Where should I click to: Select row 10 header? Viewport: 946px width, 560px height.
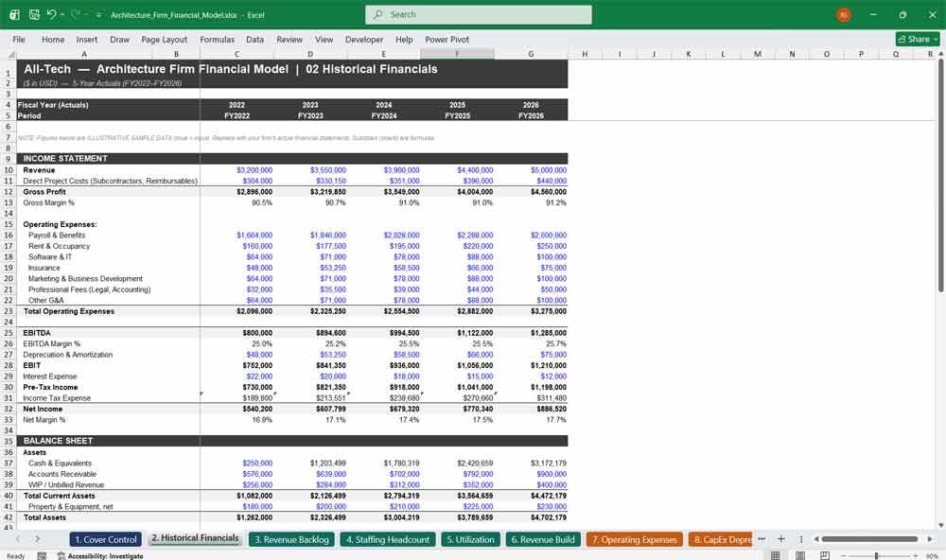point(9,170)
